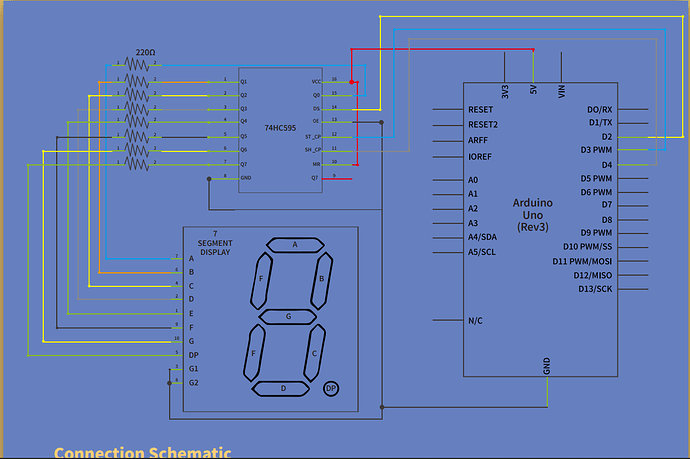Click the D5 PWM pin label
The height and width of the screenshot is (459, 690).
596,179
